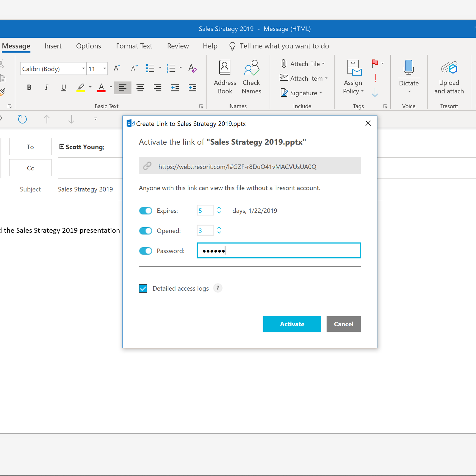The image size is (476, 476).
Task: Mark message Low Importance
Action: (x=375, y=93)
